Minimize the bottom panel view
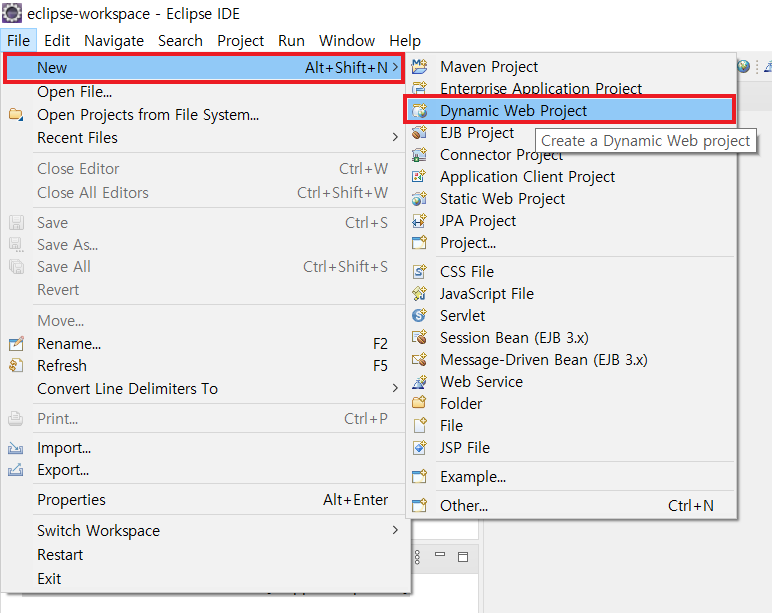Image resolution: width=772 pixels, height=613 pixels. (440, 555)
